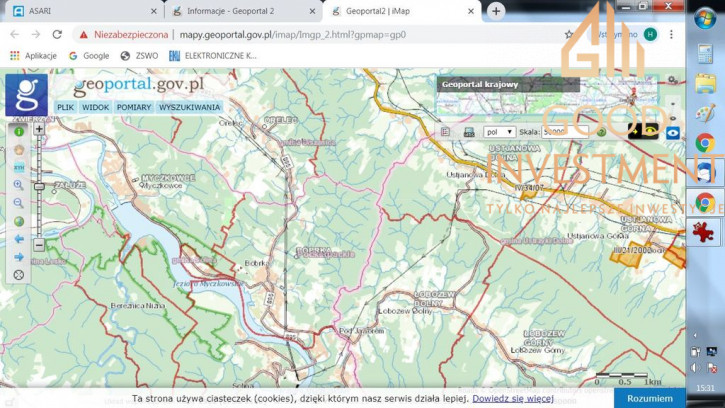Image resolution: width=725 pixels, height=408 pixels.
Task: Click the Bóbrka map label
Action: (257, 263)
